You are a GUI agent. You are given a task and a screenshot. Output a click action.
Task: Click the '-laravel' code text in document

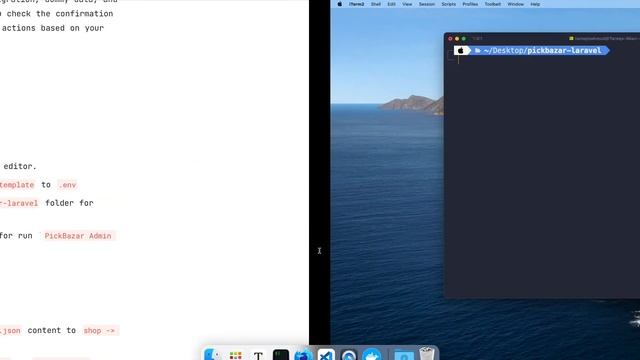coord(19,203)
